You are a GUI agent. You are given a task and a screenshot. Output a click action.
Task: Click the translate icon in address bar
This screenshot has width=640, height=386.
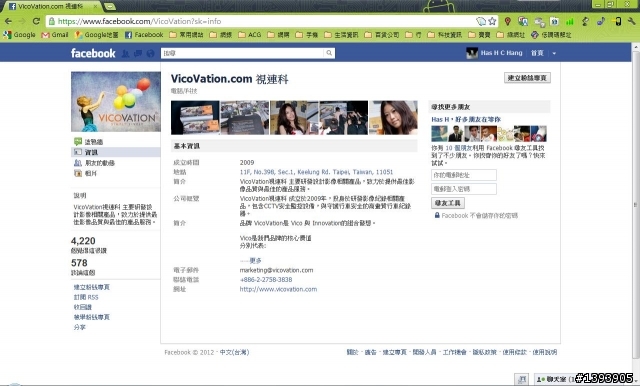click(481, 21)
